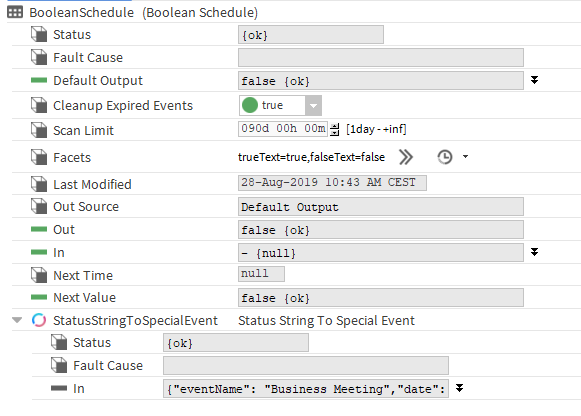This screenshot has height=416, width=581.
Task: Click the Scan Limit duration input field
Action: [283, 129]
